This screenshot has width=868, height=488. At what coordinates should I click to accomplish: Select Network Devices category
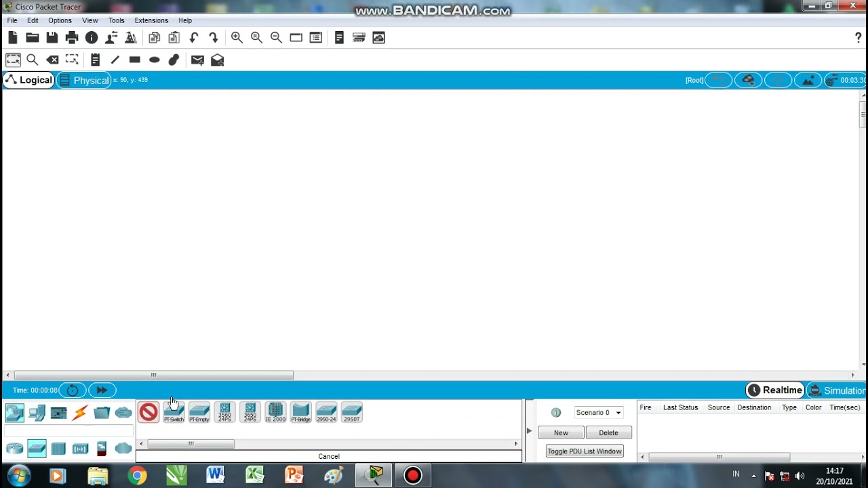15,412
